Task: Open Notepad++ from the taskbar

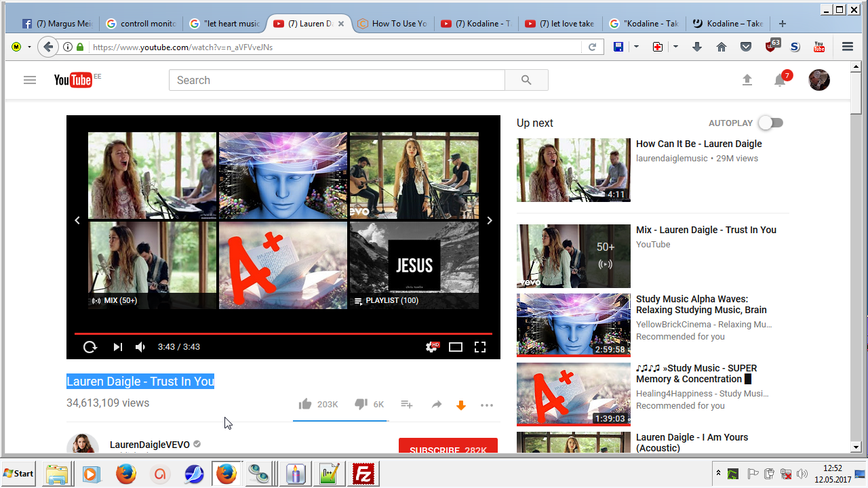Action: pyautogui.click(x=330, y=474)
